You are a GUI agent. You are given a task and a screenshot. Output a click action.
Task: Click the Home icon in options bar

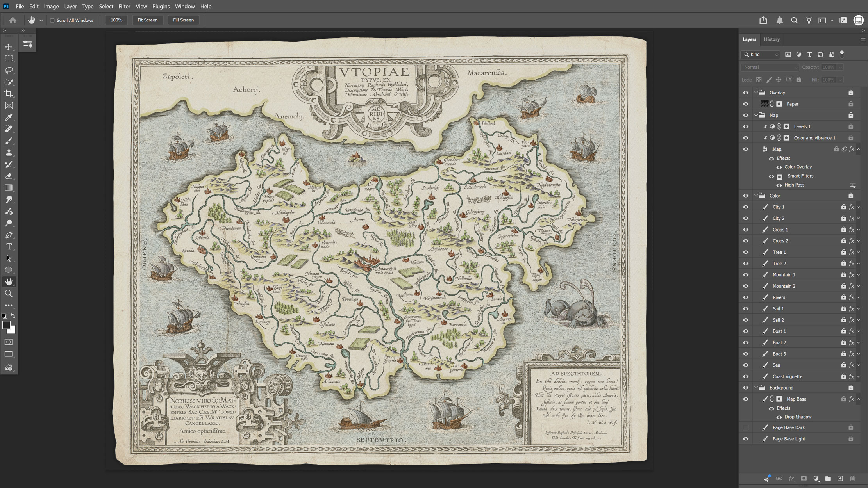pos(13,20)
